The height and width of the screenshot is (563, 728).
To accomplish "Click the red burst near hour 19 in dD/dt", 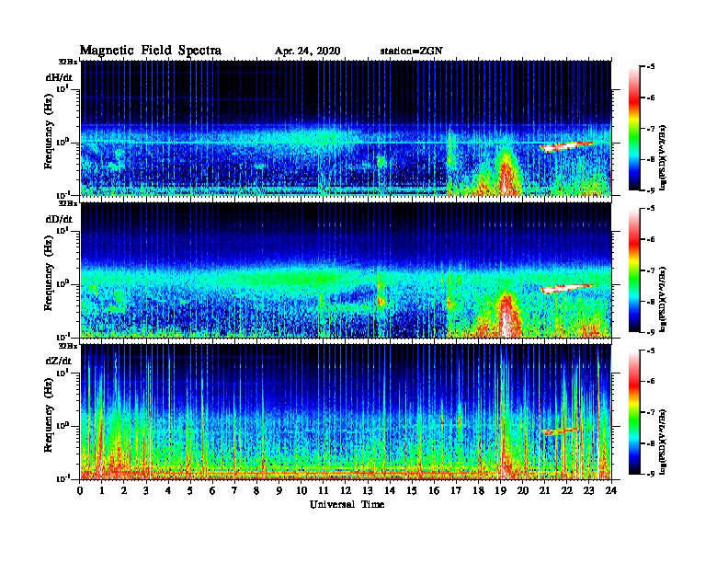I will point(507,316).
